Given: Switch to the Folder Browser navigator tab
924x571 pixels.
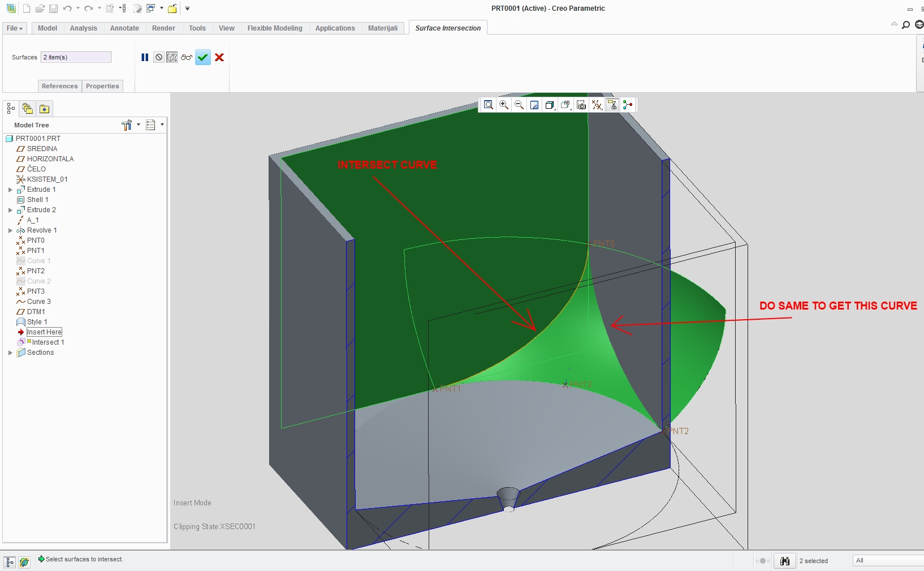Looking at the screenshot, I should [x=28, y=109].
